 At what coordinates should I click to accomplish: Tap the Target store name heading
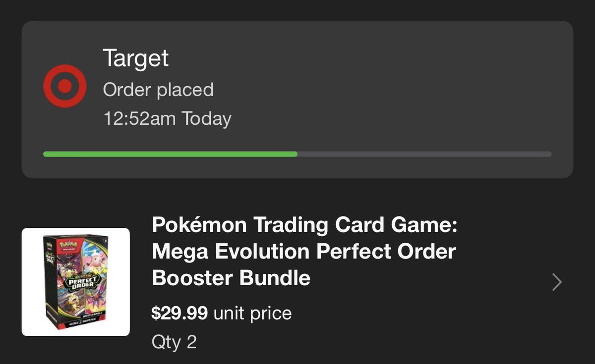[x=135, y=58]
